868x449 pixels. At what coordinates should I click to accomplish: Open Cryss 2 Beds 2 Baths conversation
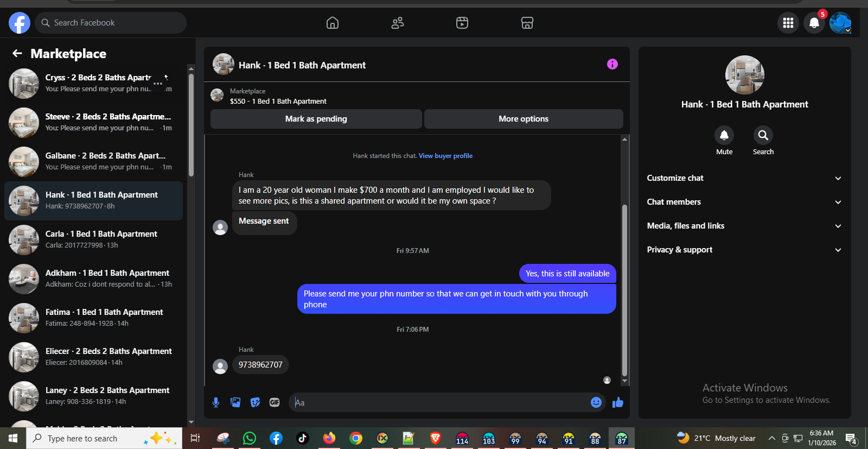(93, 84)
